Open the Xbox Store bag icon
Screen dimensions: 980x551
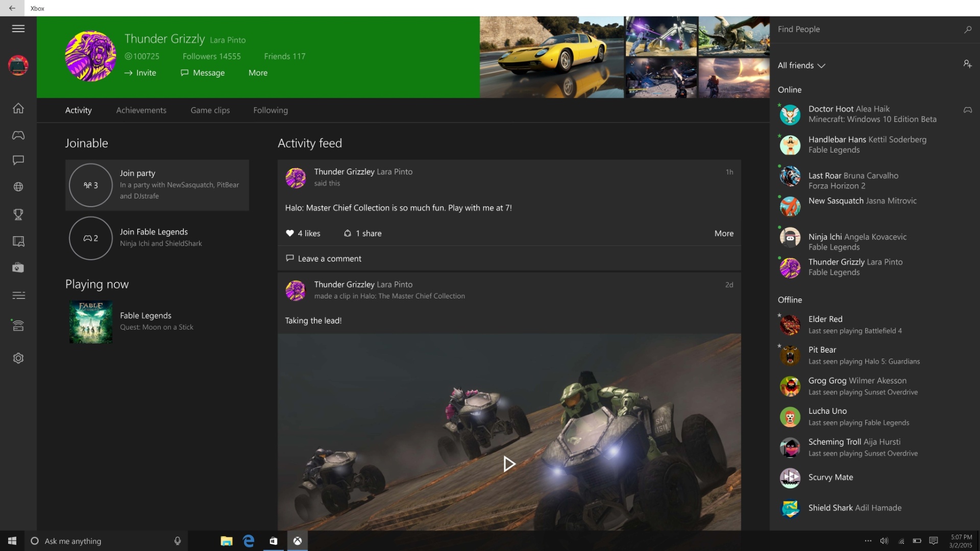pyautogui.click(x=18, y=267)
